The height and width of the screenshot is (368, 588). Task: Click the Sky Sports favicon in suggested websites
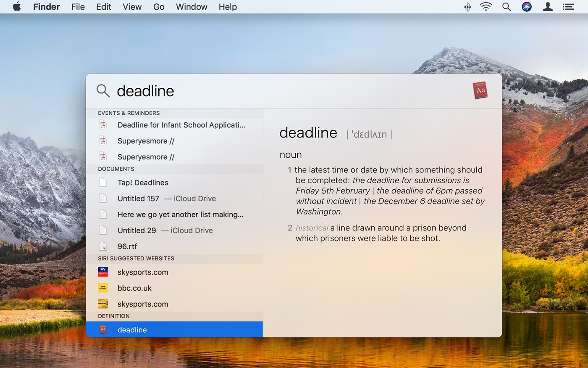tap(102, 272)
